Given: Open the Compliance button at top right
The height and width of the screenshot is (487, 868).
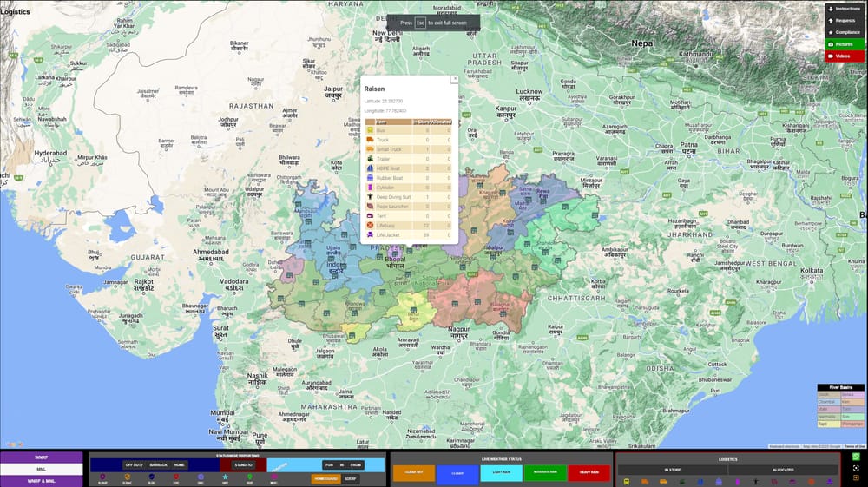Looking at the screenshot, I should coord(845,32).
